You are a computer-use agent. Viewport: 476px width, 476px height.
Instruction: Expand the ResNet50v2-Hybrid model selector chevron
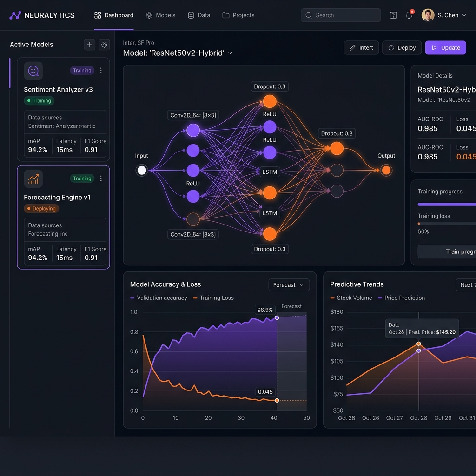click(231, 53)
